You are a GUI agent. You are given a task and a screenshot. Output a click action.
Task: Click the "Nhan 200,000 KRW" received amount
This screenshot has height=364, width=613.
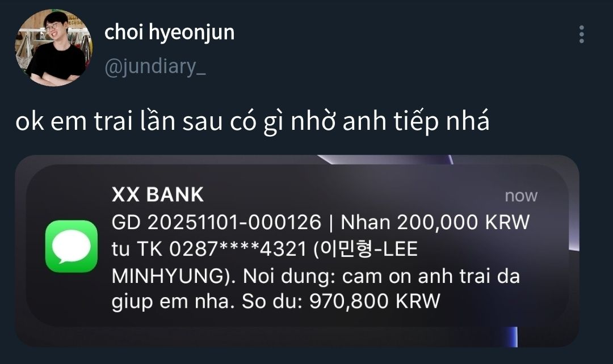click(x=435, y=223)
